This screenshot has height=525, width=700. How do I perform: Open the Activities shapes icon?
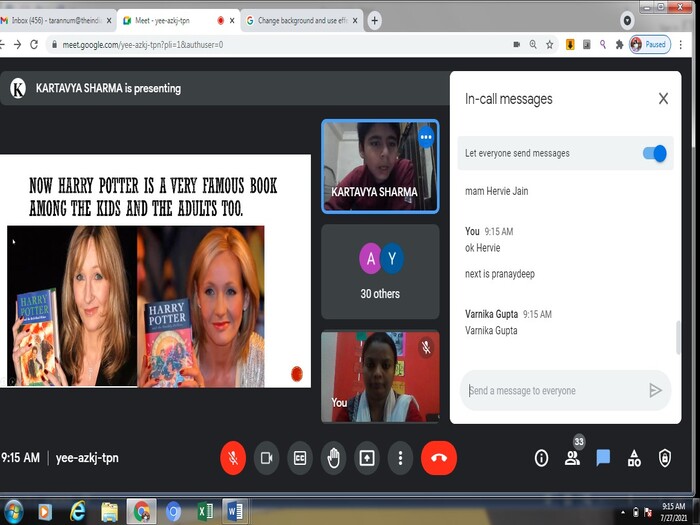click(634, 458)
